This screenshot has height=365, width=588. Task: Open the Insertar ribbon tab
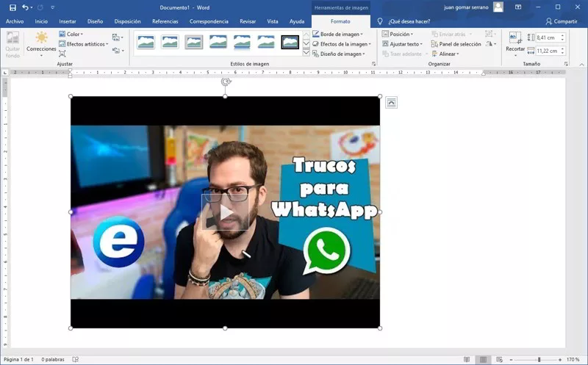coord(68,21)
